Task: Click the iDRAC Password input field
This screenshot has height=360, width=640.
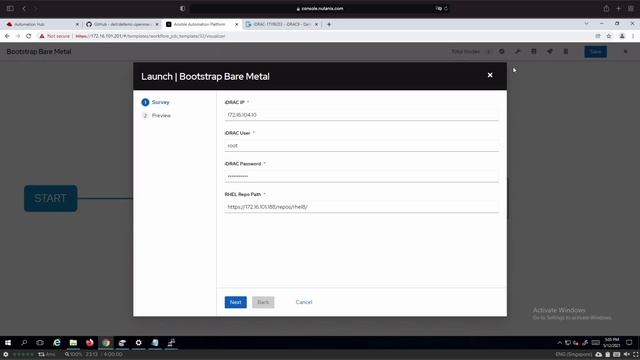Action: click(x=362, y=176)
